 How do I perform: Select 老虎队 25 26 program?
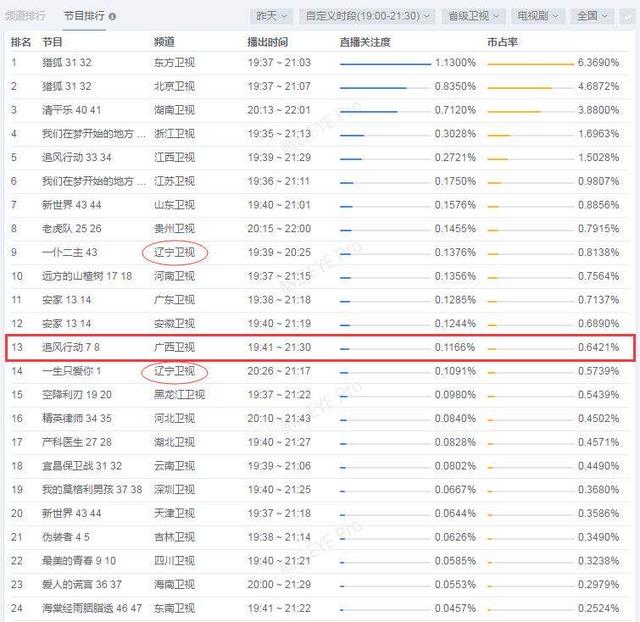[x=71, y=229]
